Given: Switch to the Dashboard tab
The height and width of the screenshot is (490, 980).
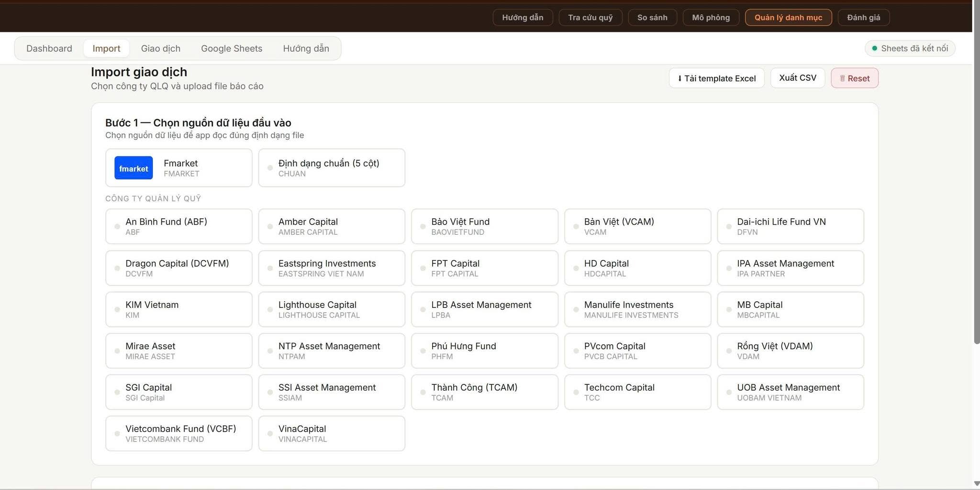Looking at the screenshot, I should tap(49, 48).
